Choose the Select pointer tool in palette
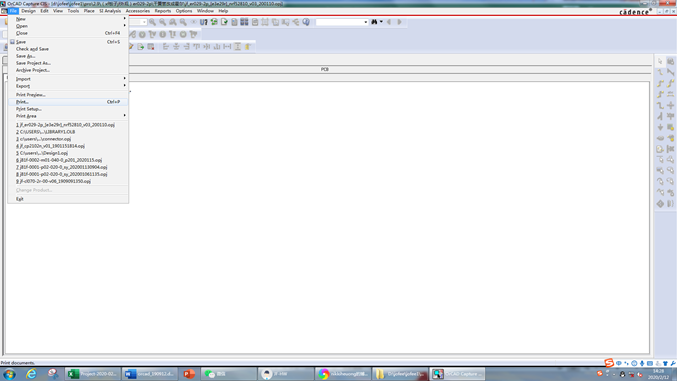 660,62
